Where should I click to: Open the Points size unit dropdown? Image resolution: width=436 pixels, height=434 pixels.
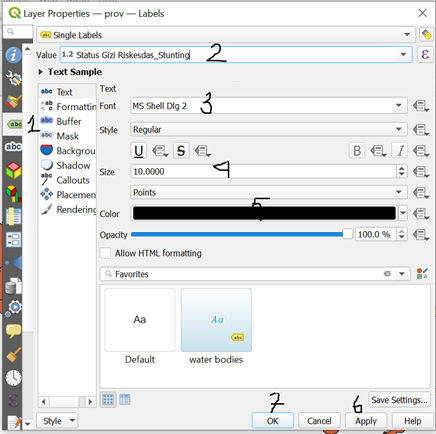(x=269, y=192)
